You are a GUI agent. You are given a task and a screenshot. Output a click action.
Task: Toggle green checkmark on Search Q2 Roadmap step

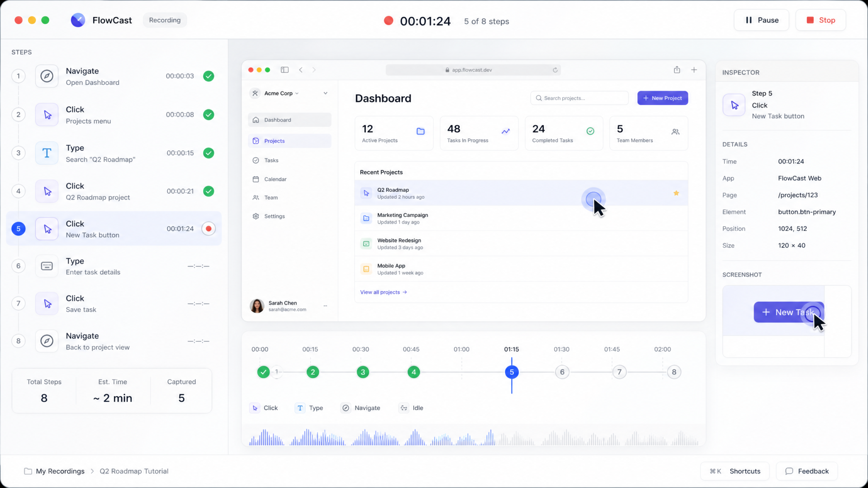click(x=209, y=153)
